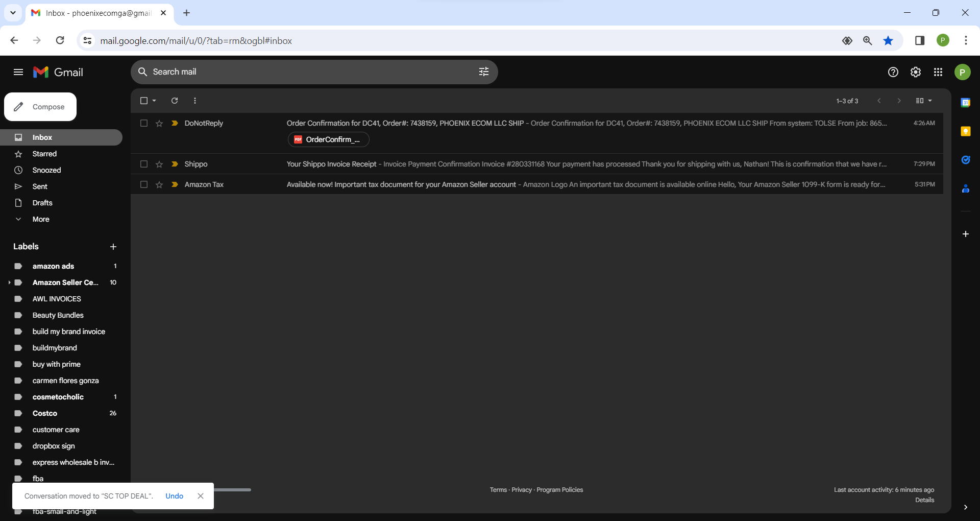Open Google apps grid icon
The height and width of the screenshot is (521, 980).
[938, 72]
